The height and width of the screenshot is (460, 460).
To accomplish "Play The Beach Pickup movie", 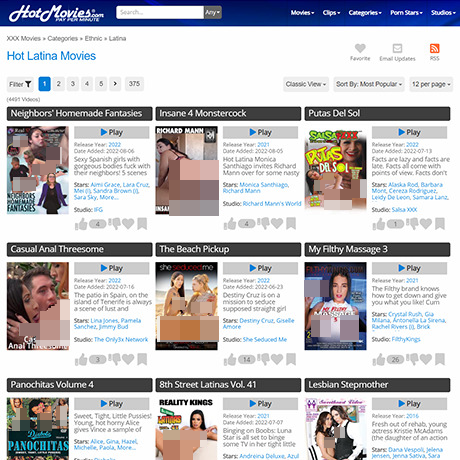I will [260, 268].
